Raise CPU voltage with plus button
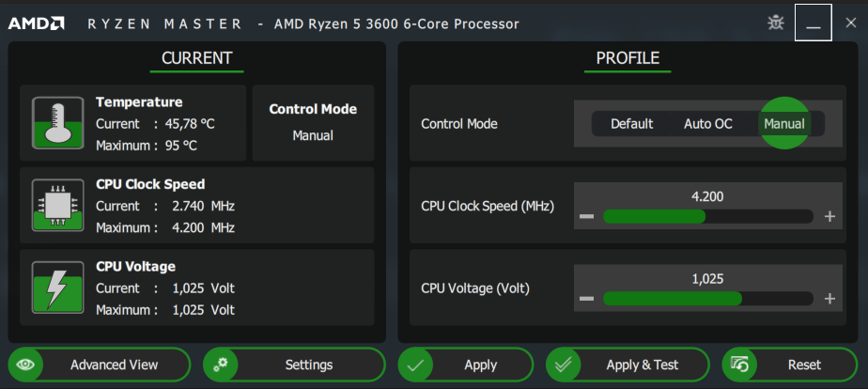868x389 pixels. pyautogui.click(x=829, y=299)
